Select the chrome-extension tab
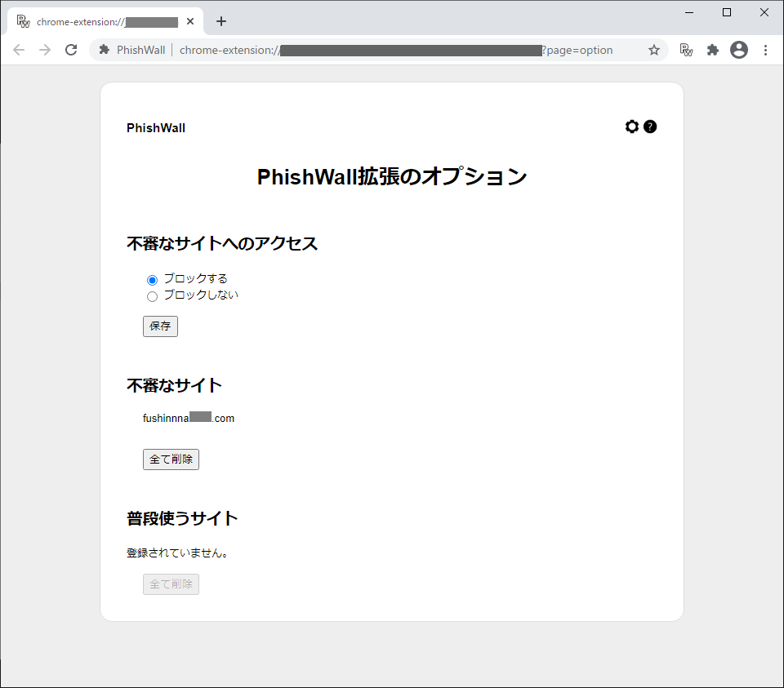The height and width of the screenshot is (688, 784). (x=105, y=21)
